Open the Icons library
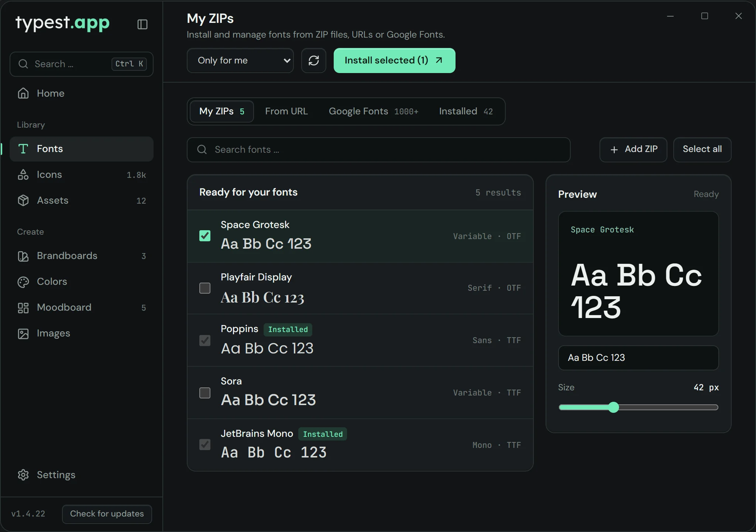The height and width of the screenshot is (532, 756). coord(81,175)
